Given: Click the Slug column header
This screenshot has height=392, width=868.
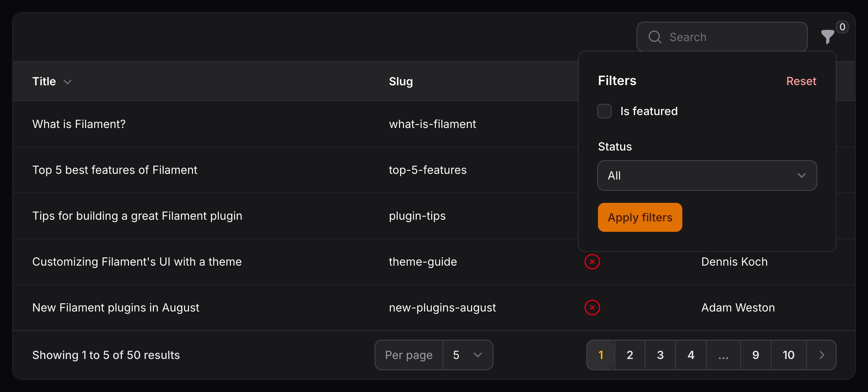Looking at the screenshot, I should (x=401, y=81).
